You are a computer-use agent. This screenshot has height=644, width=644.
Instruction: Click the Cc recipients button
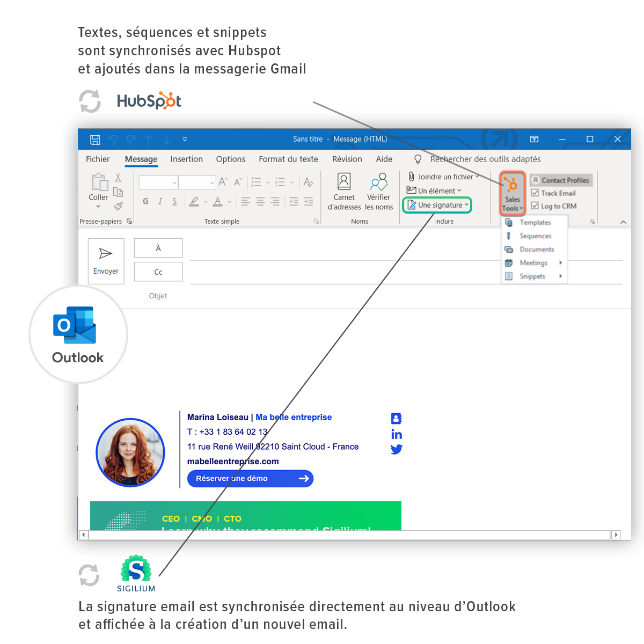click(158, 272)
